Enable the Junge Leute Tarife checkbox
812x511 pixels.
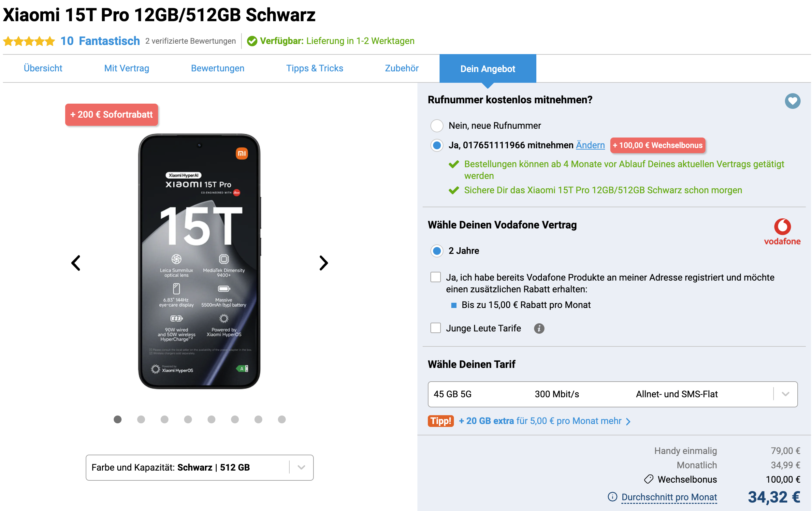[435, 328]
